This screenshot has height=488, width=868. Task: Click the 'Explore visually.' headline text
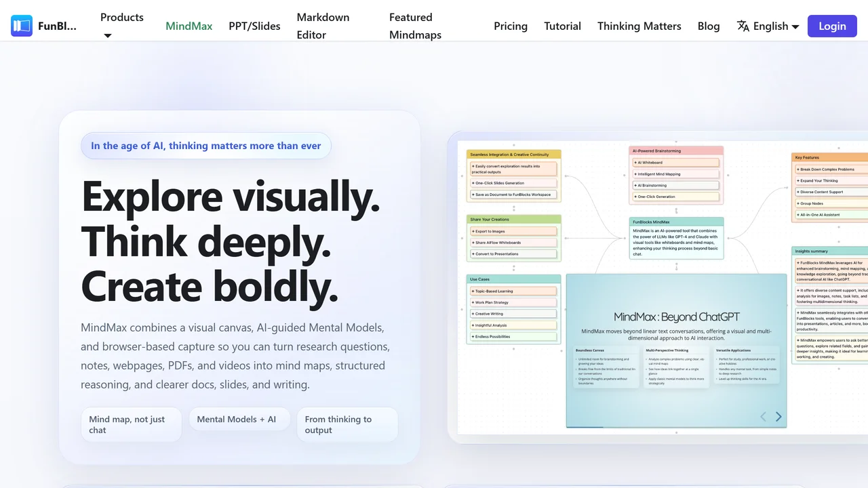coord(231,197)
